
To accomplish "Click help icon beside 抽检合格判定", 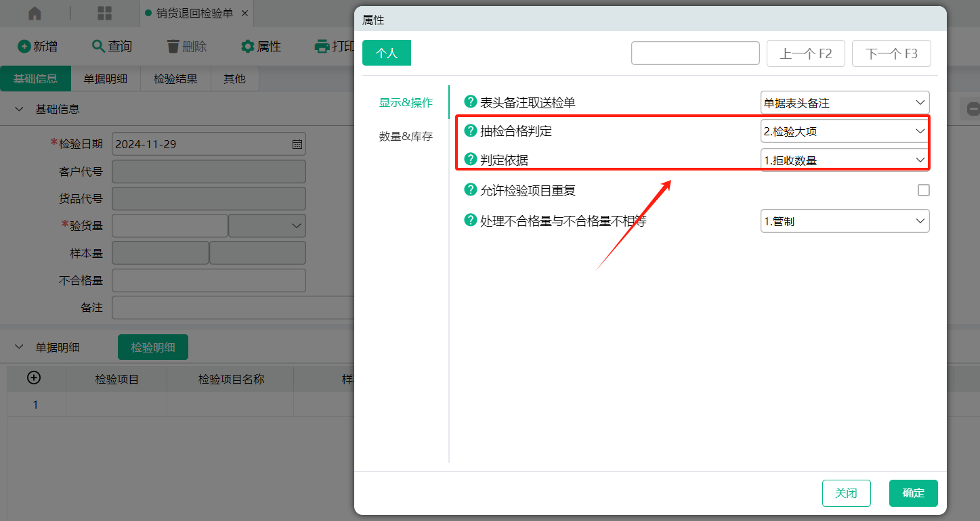I will pos(470,131).
